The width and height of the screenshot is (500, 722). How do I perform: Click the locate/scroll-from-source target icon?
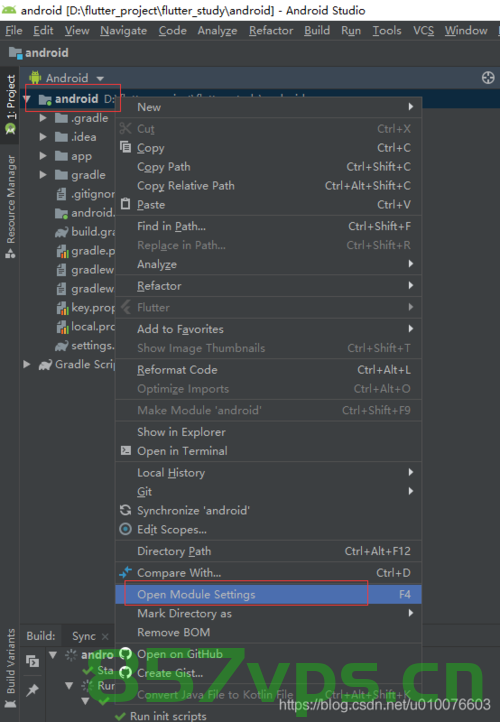[488, 78]
